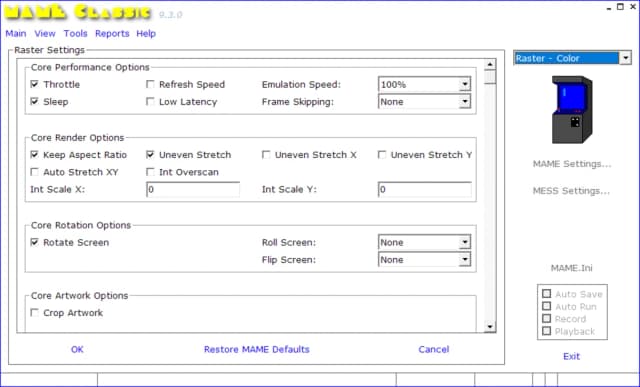Maximize the MAME Classic window
Screen dimensions: 640x387
[620, 7]
